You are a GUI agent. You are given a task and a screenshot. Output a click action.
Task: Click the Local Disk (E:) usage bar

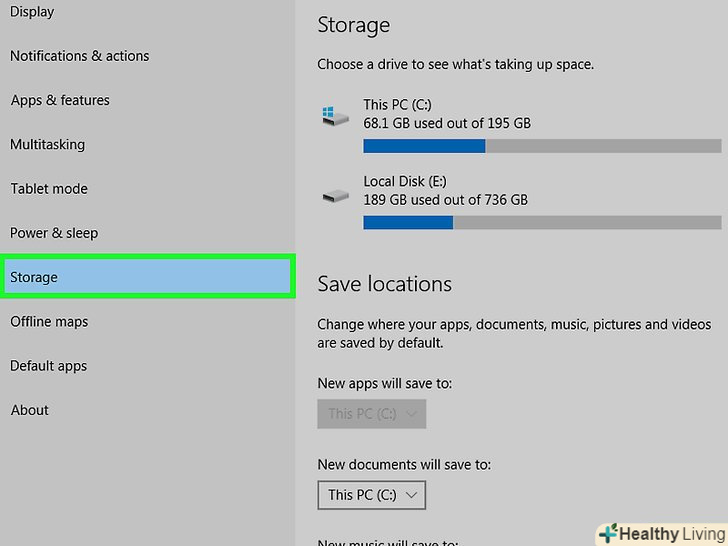click(541, 222)
